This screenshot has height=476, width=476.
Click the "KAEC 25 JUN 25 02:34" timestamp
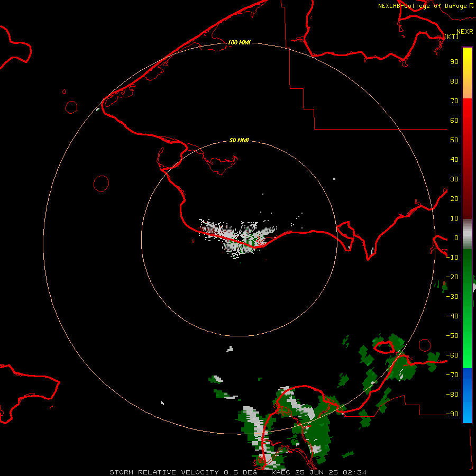point(319,472)
